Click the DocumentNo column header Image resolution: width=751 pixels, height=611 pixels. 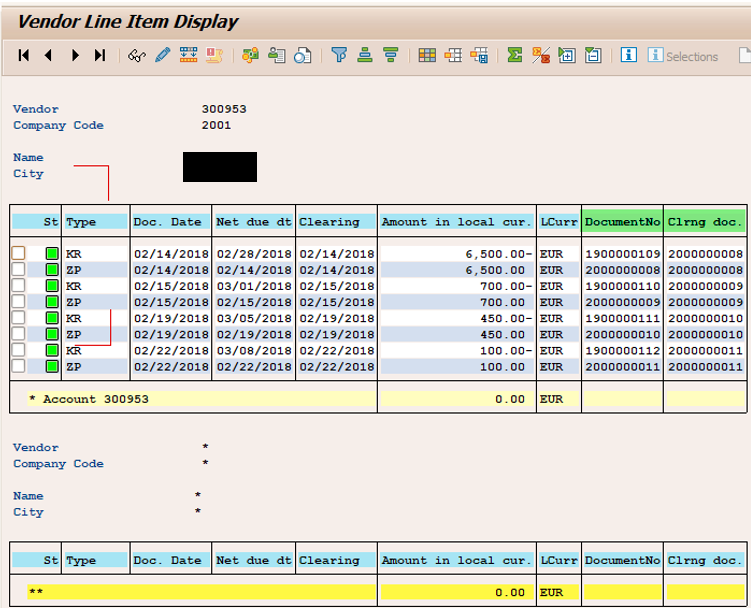point(622,222)
